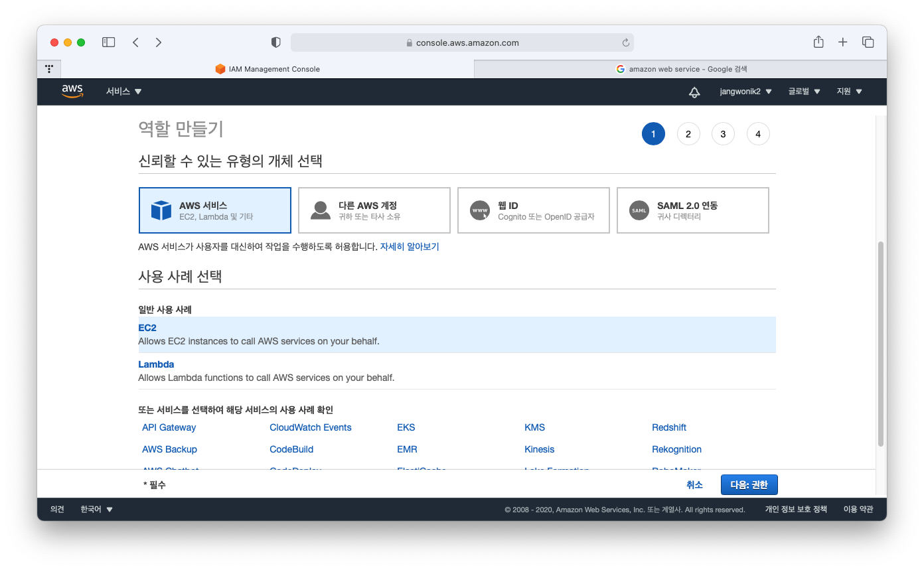The width and height of the screenshot is (924, 570).
Task: Select the Lambda use case
Action: pos(457,371)
